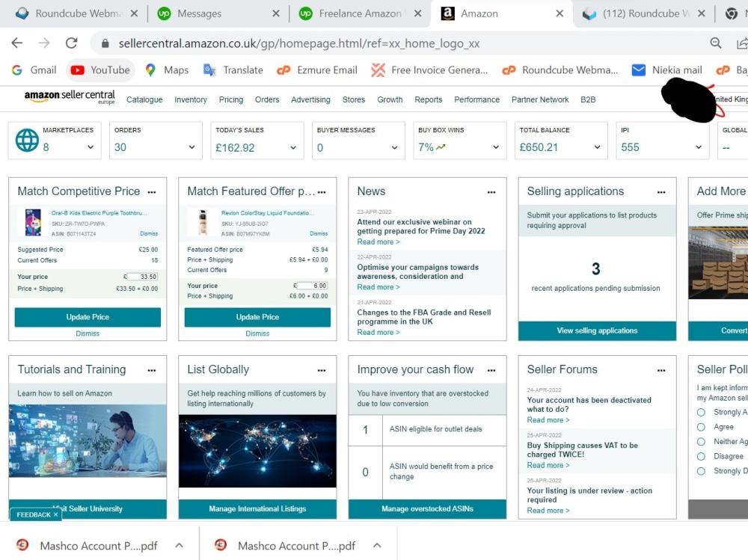The image size is (748, 560).
Task: Open the Translate bookmark
Action: (233, 70)
